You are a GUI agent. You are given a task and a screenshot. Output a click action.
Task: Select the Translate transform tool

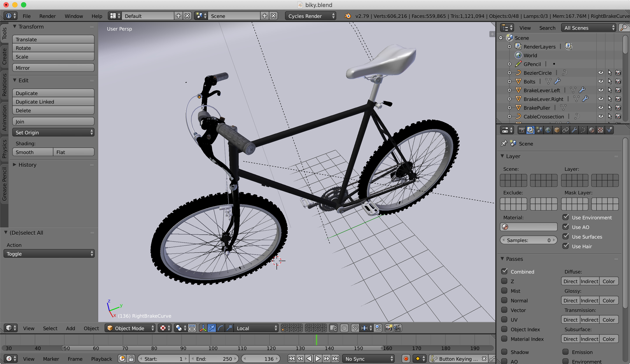(x=53, y=39)
